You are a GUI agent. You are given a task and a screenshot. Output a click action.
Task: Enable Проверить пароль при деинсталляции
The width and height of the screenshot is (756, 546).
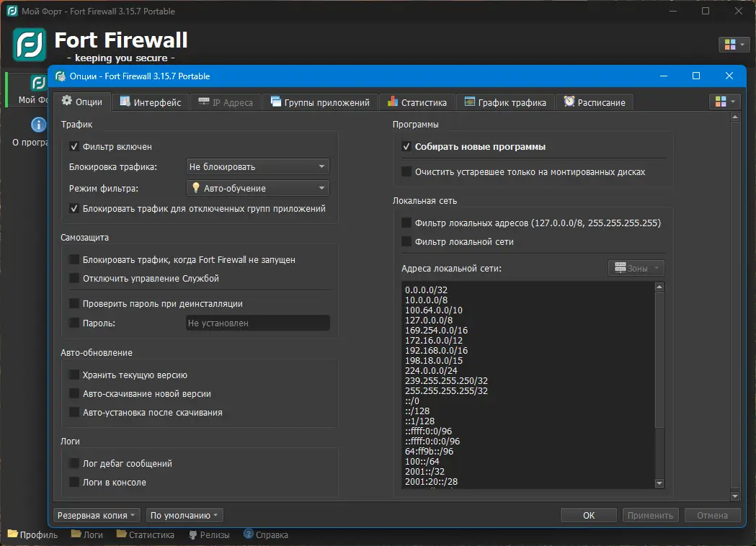(x=74, y=303)
